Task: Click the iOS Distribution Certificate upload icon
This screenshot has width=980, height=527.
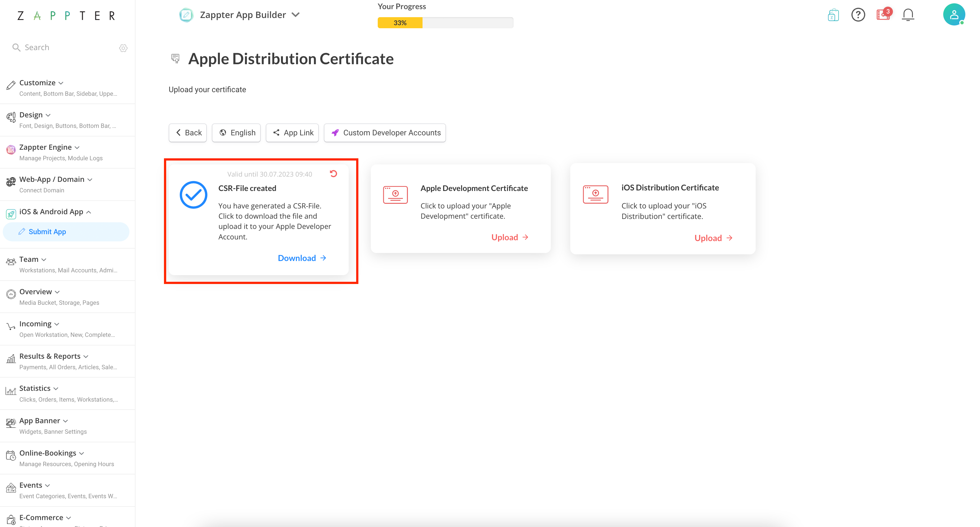Action: [x=595, y=194]
